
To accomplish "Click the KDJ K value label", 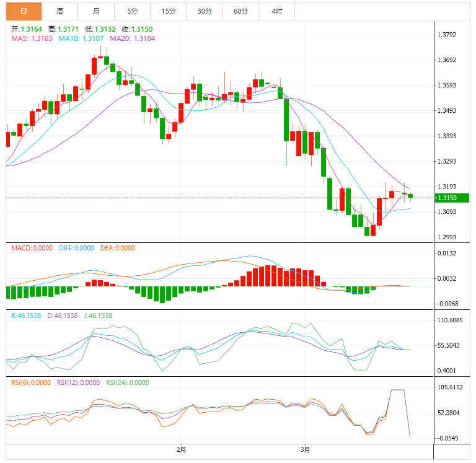I will (x=27, y=315).
